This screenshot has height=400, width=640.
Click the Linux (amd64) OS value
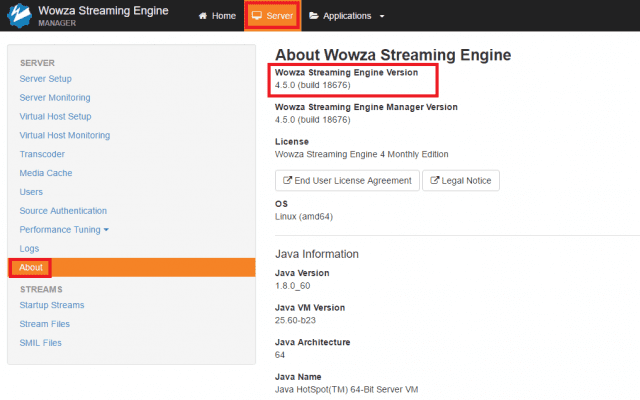pyautogui.click(x=304, y=216)
